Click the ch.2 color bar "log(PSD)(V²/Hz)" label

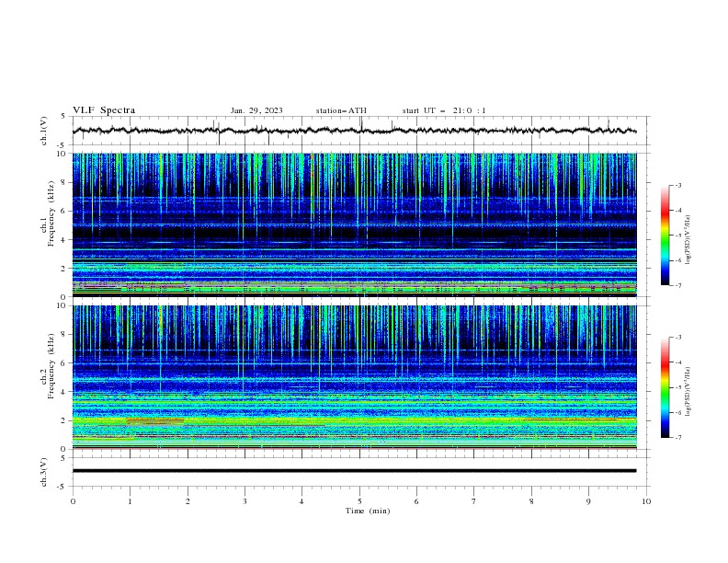pos(688,392)
